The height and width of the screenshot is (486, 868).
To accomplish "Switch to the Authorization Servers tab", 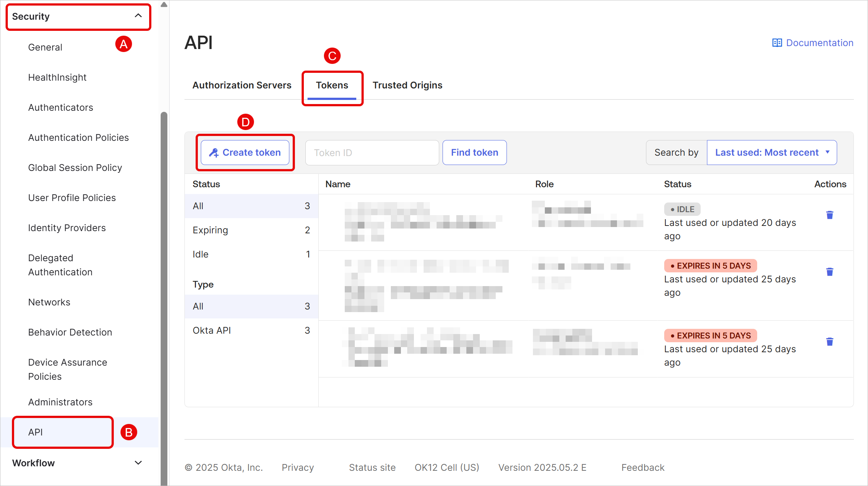I will 242,85.
